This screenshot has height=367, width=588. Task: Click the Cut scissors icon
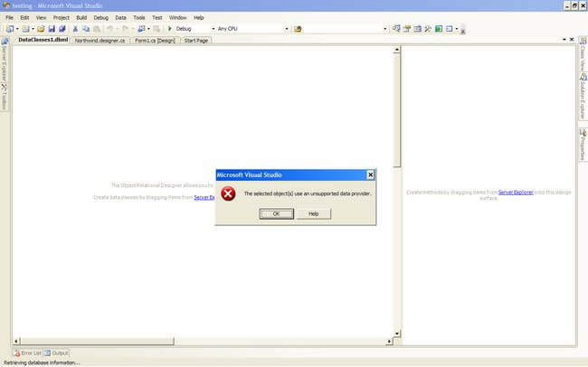pos(75,29)
